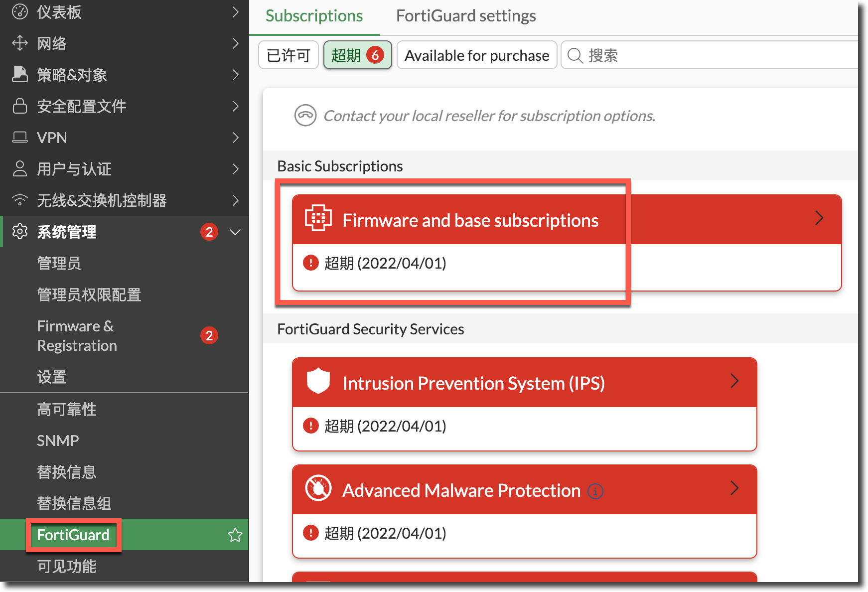Collapse the 系统管理 menu chevron
The image size is (868, 592).
point(235,232)
